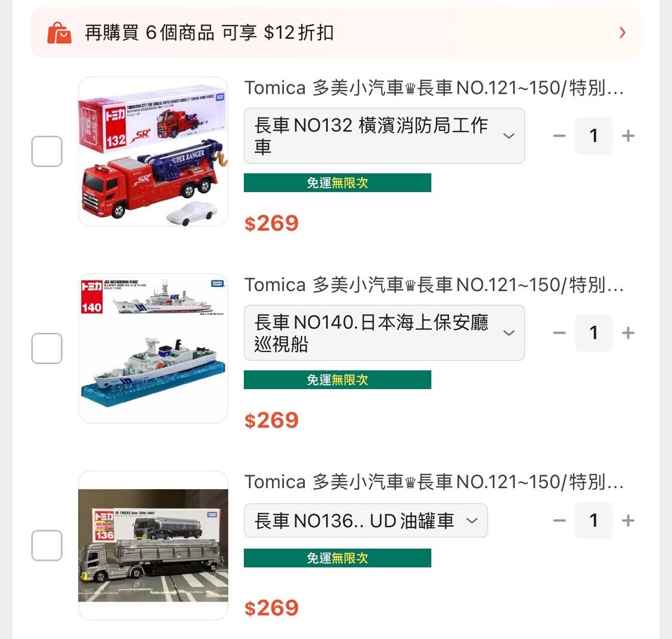Open discount details via the right chevron arrow

pos(623,33)
